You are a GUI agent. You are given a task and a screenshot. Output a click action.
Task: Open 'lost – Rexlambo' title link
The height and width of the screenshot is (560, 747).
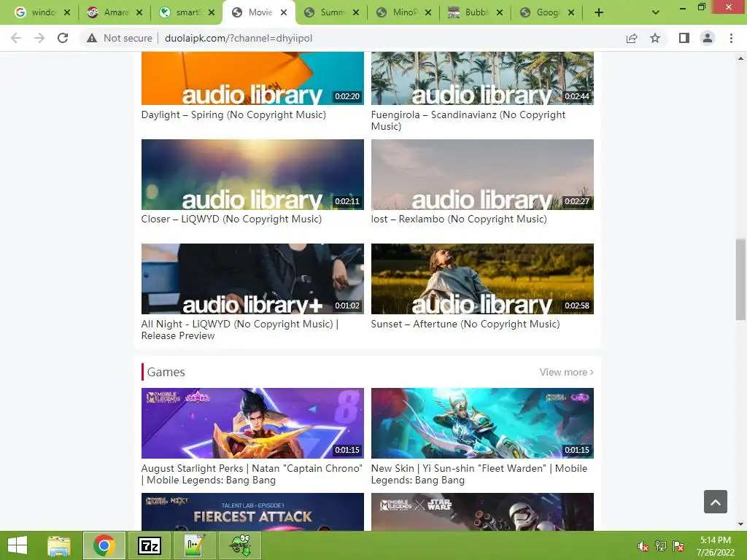(x=459, y=219)
